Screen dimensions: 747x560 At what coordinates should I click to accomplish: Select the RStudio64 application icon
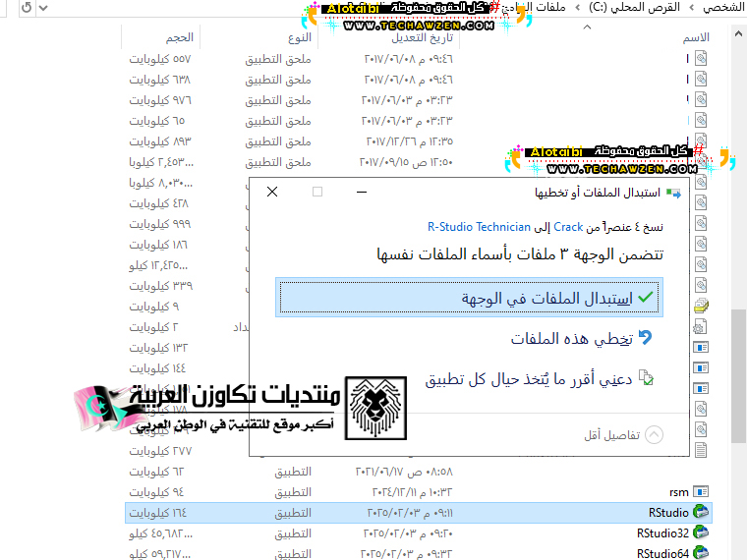coord(701,553)
